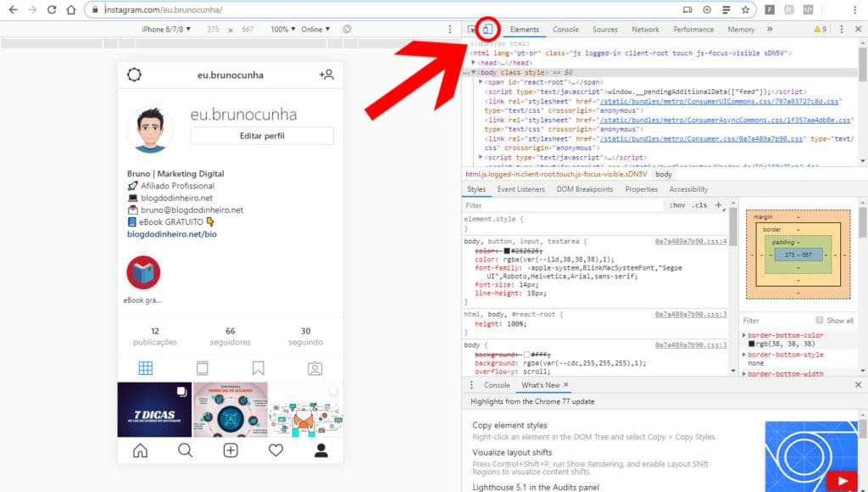Collapse the body element node
Screen dimensions: 868x492
click(x=474, y=73)
